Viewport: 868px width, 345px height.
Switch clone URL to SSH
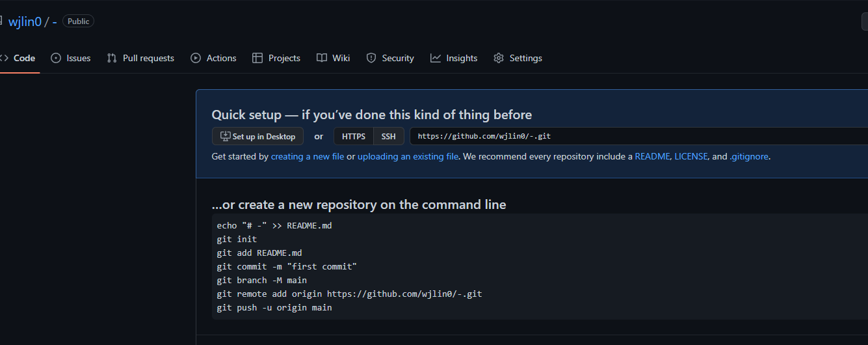[388, 137]
